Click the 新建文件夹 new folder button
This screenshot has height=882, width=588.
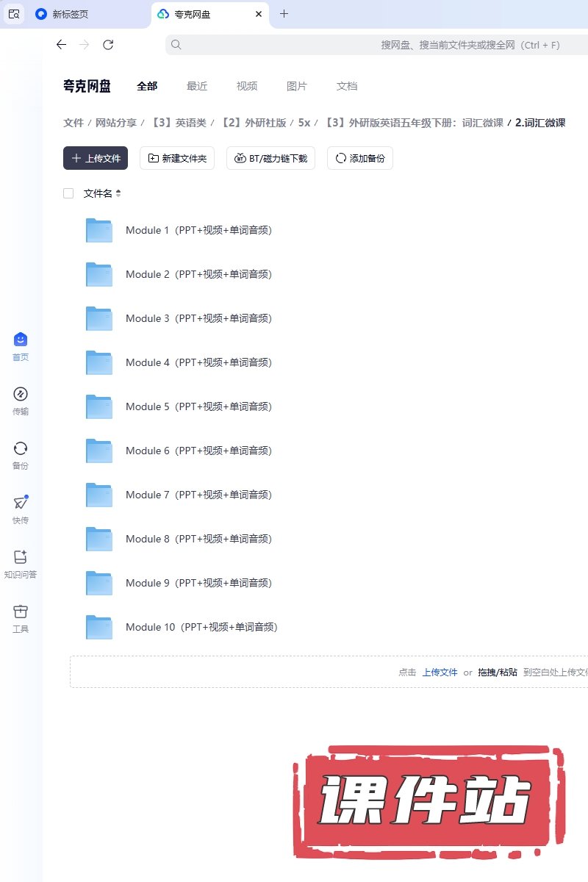pyautogui.click(x=177, y=158)
